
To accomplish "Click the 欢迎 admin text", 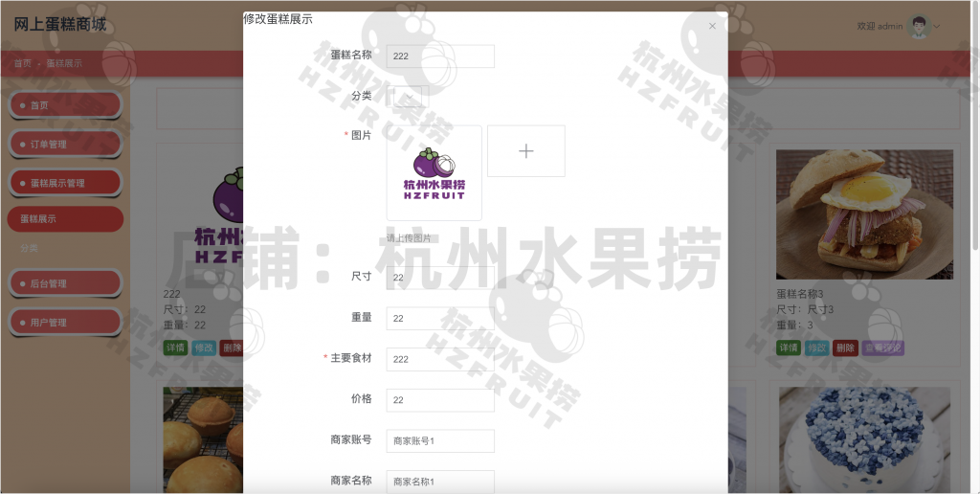I will [880, 26].
